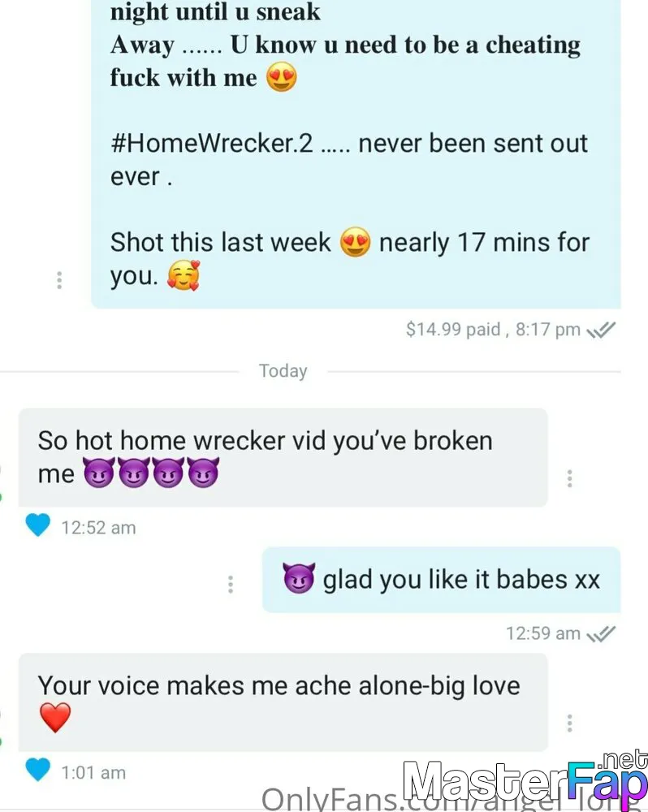This screenshot has height=812, width=648.
Task: Toggle blue heart like at 12:52 am
Action: point(38,525)
